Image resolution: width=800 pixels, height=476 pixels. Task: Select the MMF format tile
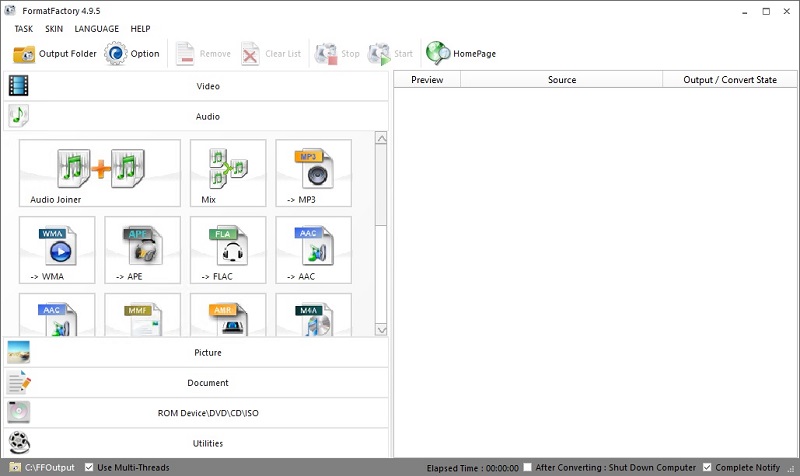pos(143,315)
